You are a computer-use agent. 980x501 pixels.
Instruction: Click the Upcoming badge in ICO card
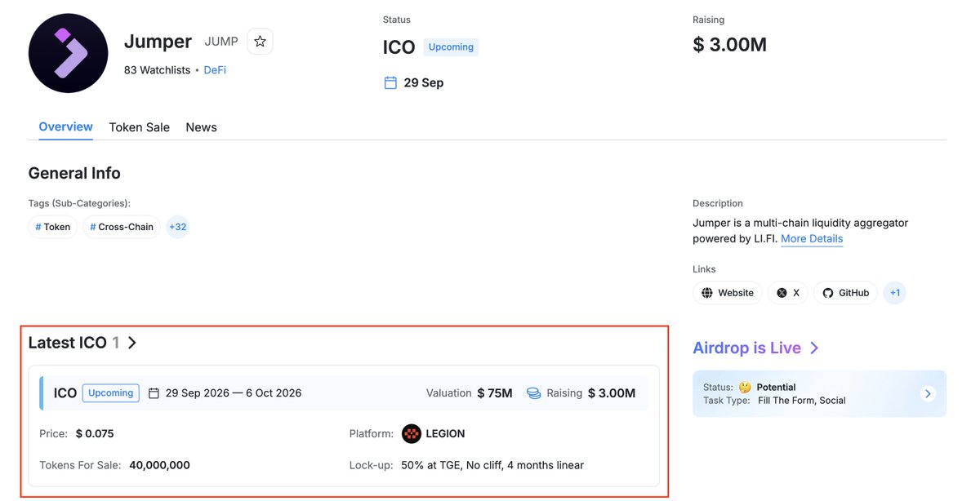pyautogui.click(x=111, y=393)
